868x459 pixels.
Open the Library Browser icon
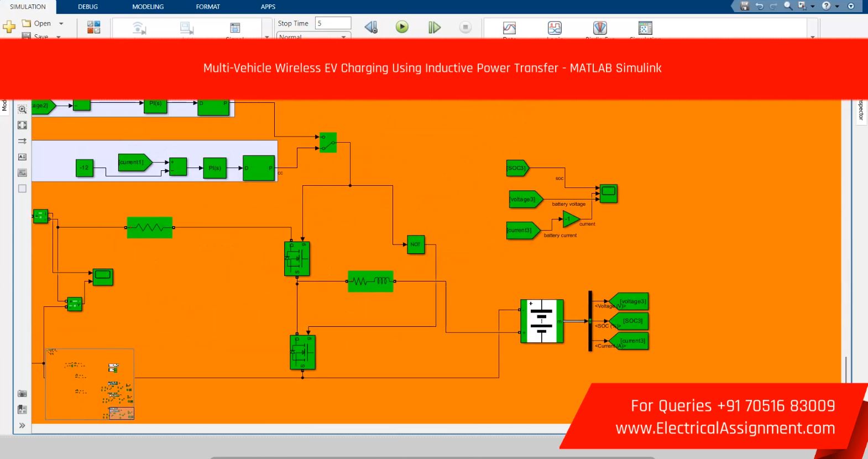(x=94, y=27)
